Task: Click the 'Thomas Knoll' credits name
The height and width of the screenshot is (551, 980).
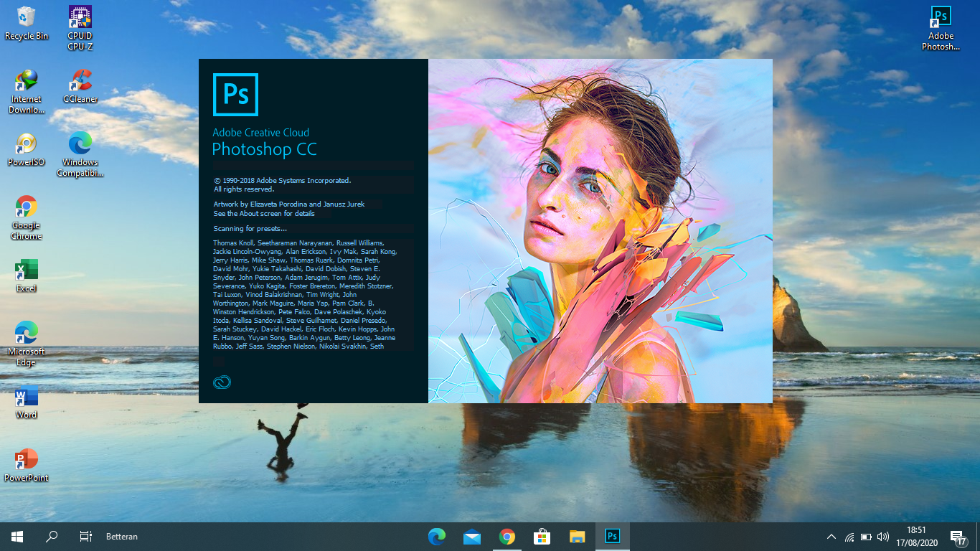Action: (233, 243)
